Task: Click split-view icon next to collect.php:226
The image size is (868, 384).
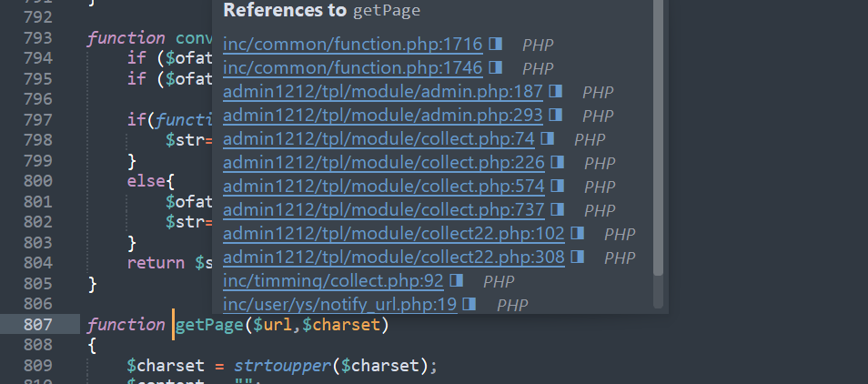Action: click(558, 162)
